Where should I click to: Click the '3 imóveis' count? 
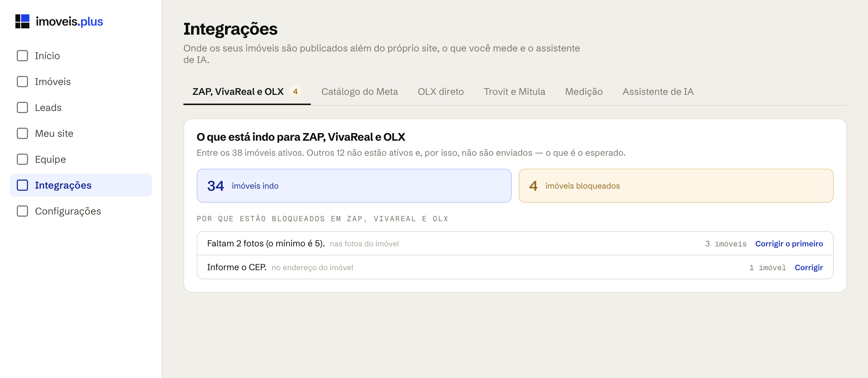726,244
